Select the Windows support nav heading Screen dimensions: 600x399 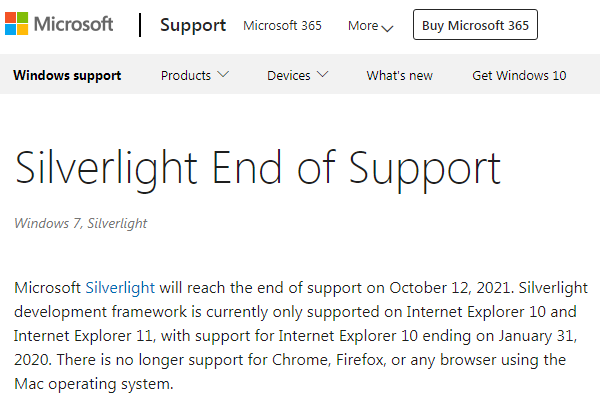pos(67,75)
